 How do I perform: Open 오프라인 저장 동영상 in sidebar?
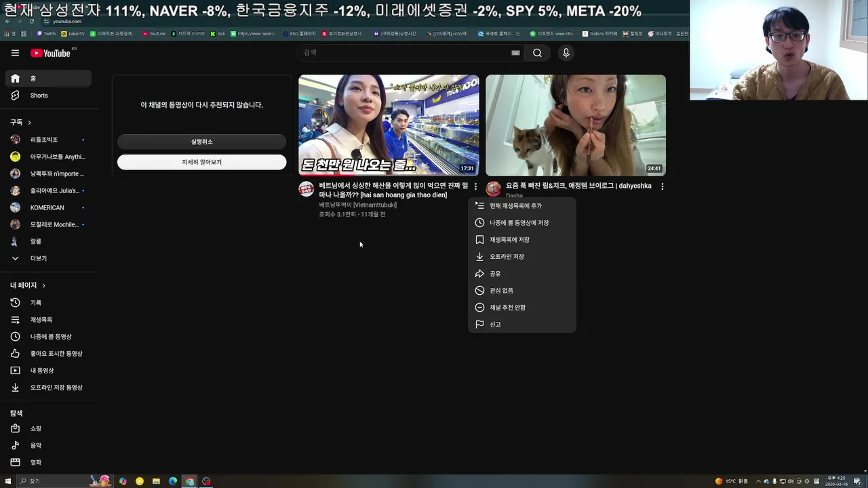coord(47,388)
